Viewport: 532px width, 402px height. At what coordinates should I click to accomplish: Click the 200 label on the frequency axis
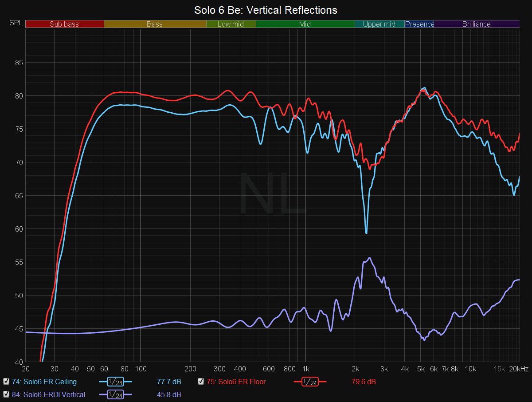coord(190,369)
